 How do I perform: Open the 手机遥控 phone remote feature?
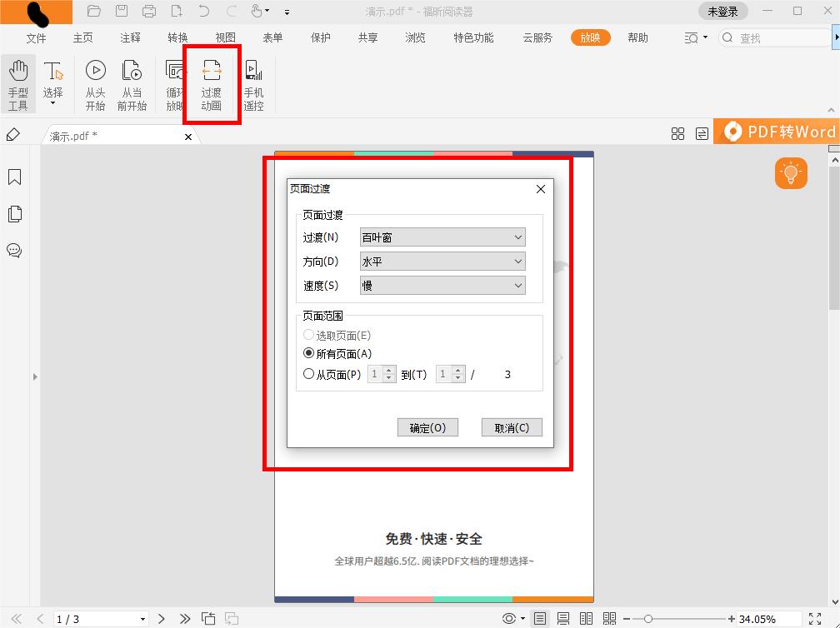point(253,81)
